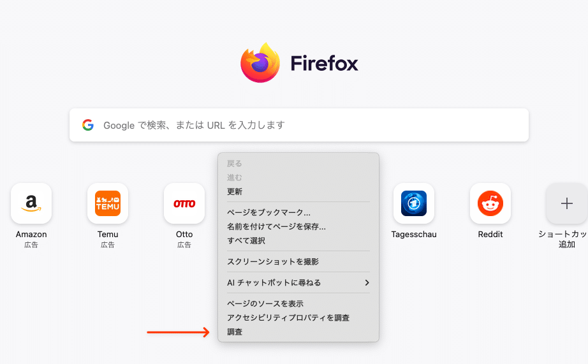
Task: Click the Firefox wordmark text
Action: (324, 63)
